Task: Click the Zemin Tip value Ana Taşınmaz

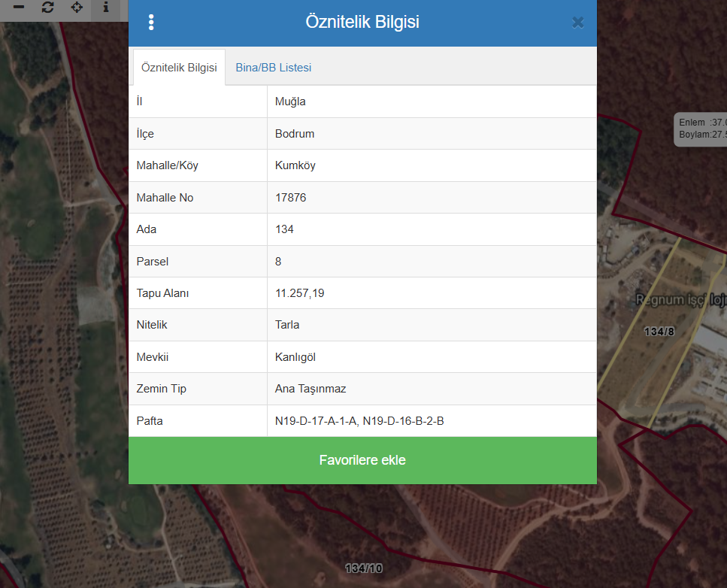Action: (x=310, y=389)
